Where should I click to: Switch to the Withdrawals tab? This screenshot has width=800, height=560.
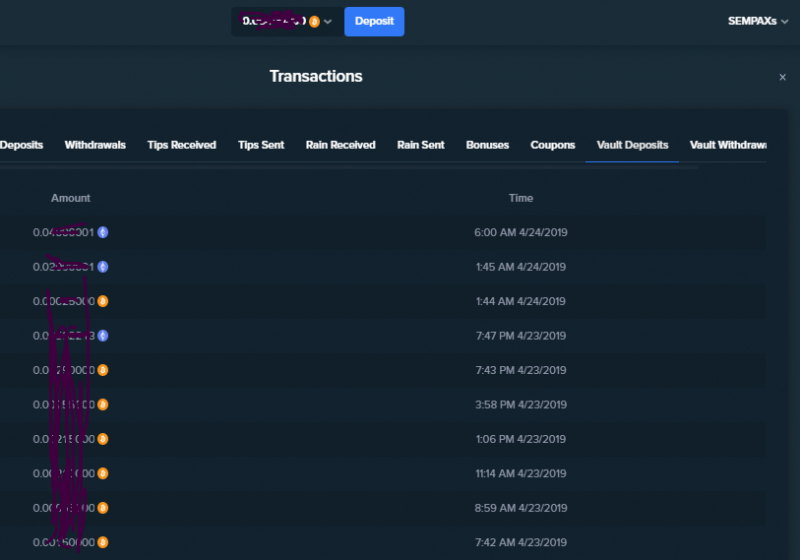tap(95, 145)
